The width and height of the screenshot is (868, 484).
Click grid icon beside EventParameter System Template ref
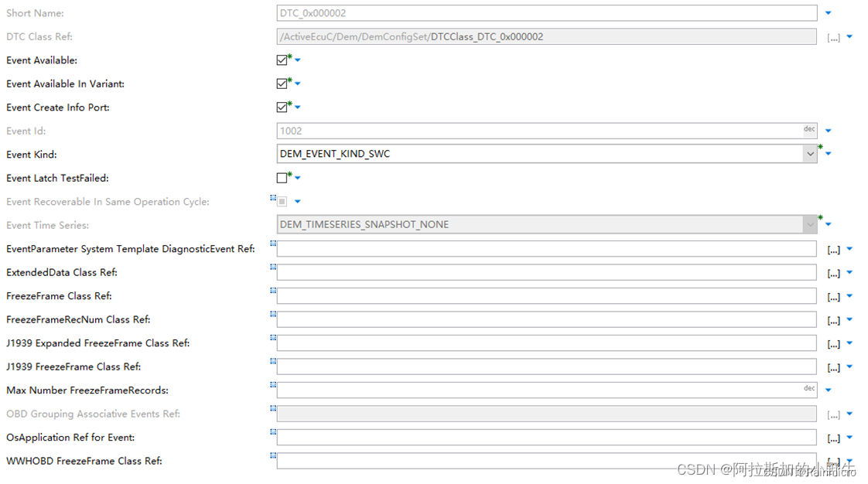(272, 244)
